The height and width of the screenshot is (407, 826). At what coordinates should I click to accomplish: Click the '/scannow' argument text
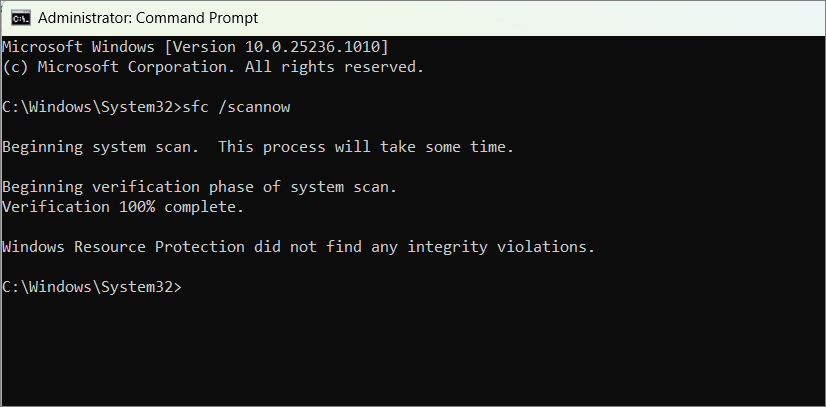254,107
